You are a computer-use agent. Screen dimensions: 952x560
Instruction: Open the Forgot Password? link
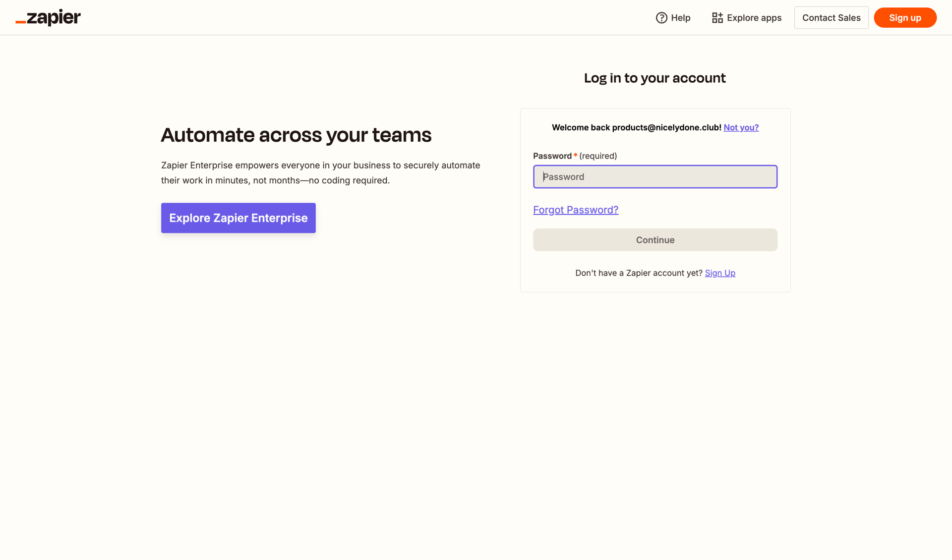tap(576, 210)
